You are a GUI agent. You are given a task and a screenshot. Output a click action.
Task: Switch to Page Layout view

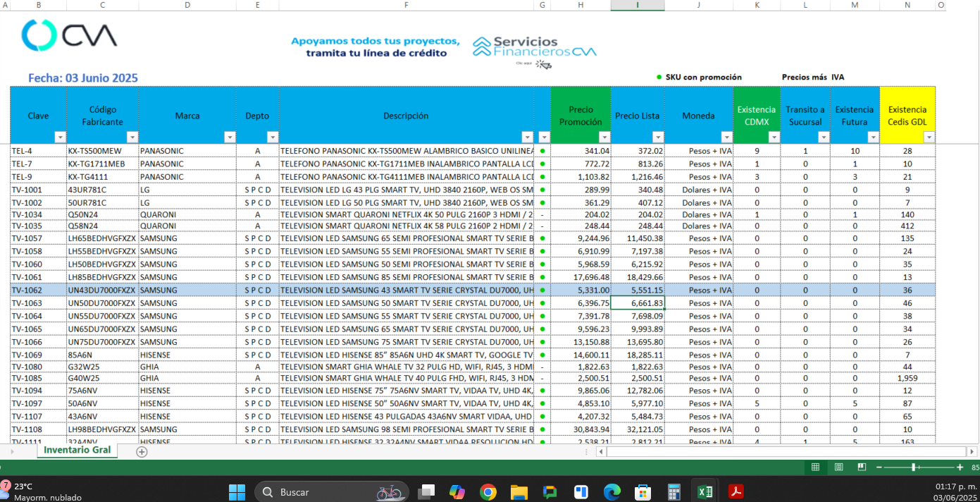838,467
